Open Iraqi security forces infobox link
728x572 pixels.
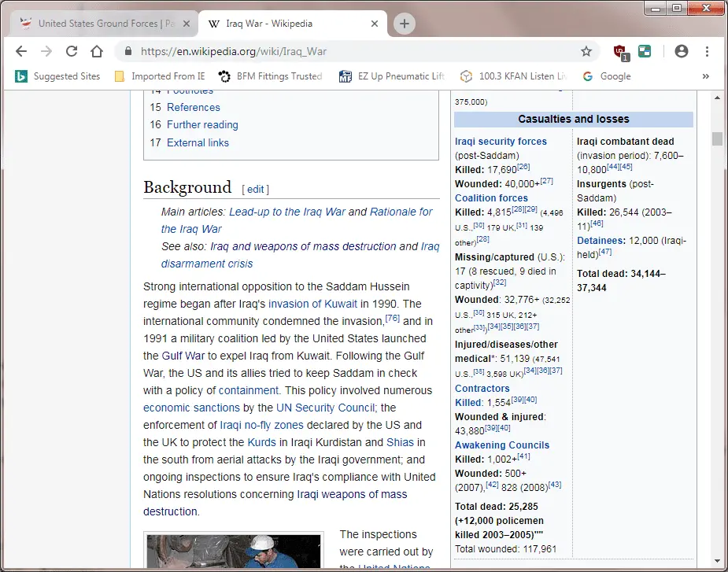point(501,142)
